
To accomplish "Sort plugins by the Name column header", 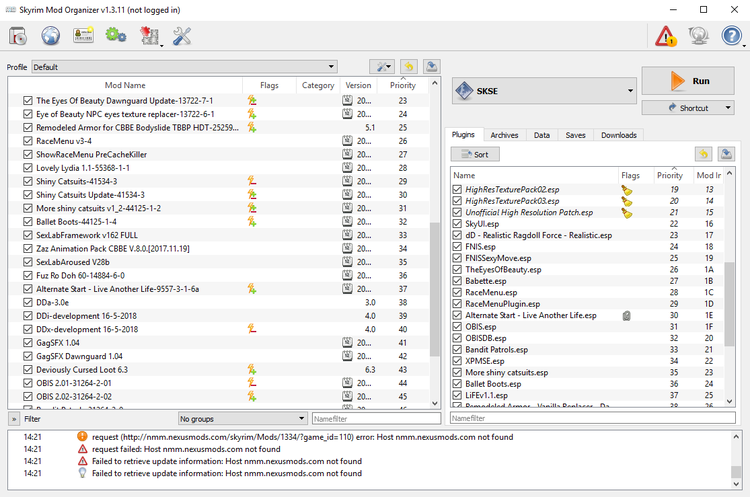I will point(533,176).
